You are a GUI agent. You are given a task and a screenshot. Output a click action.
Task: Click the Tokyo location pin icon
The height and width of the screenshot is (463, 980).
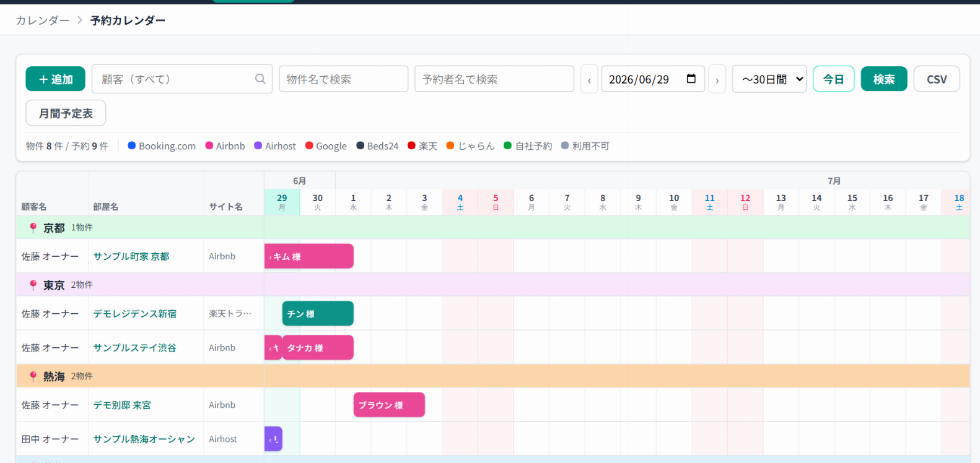(x=33, y=285)
